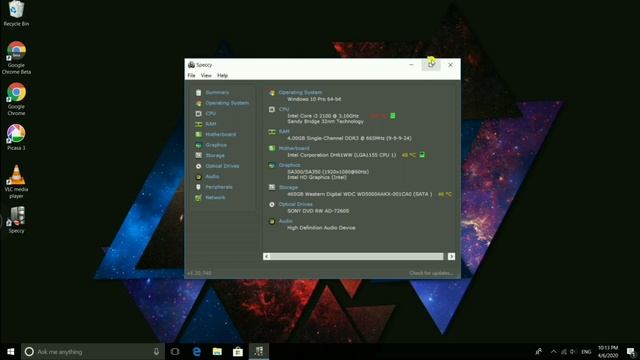640x360 pixels.
Task: Click the green CPU temperature indicator icon
Action: coord(393,116)
